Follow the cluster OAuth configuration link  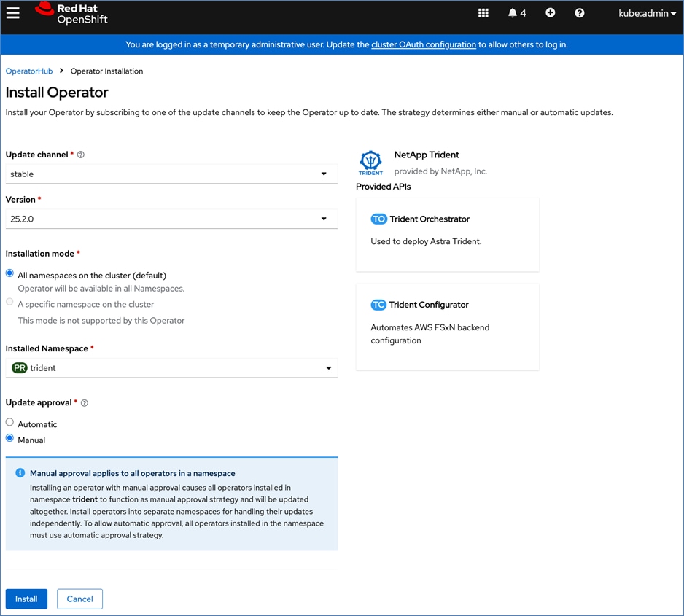(424, 44)
